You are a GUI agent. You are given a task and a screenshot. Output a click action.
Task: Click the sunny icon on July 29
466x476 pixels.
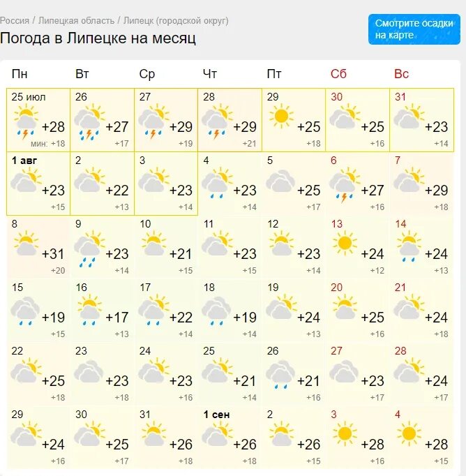tap(281, 116)
